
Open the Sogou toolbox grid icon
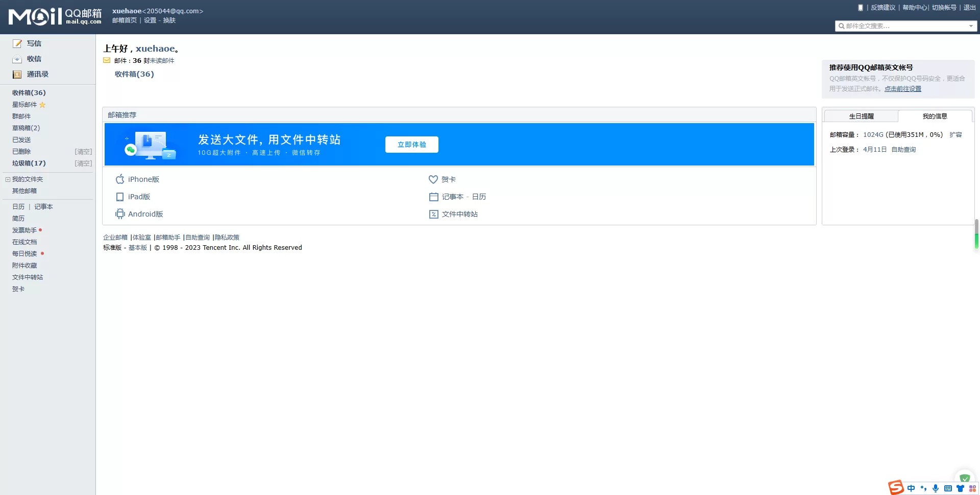(x=972, y=489)
